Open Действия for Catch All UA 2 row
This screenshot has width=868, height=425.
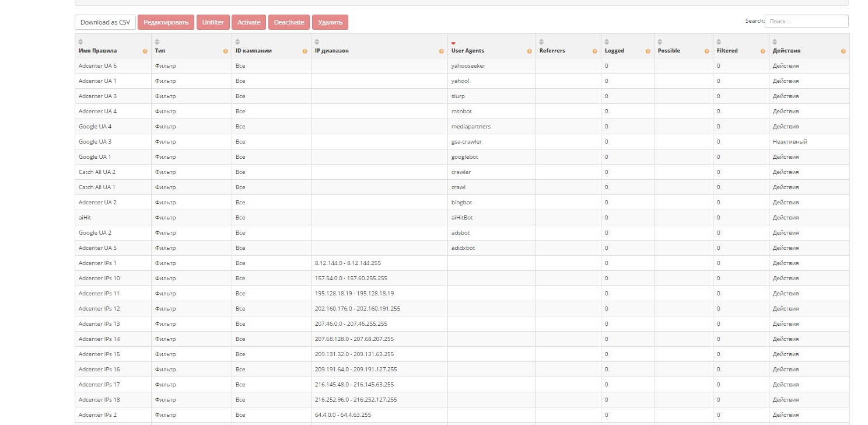coord(785,172)
